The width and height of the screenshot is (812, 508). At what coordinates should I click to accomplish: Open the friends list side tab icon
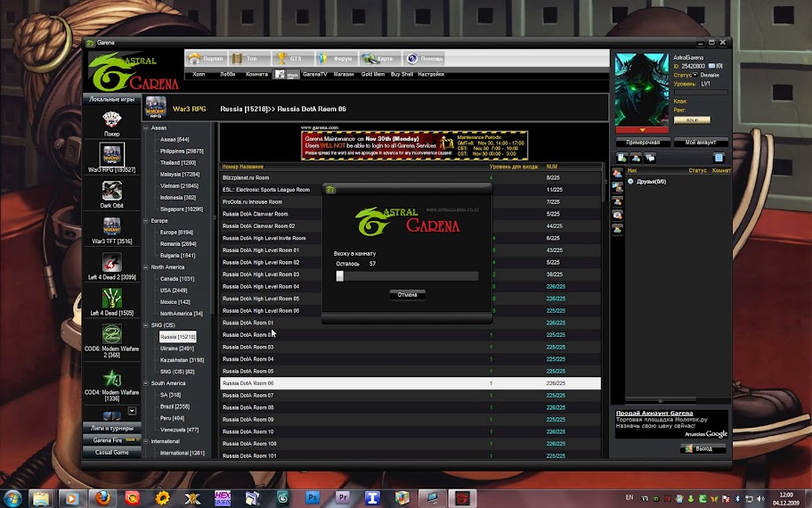click(617, 174)
